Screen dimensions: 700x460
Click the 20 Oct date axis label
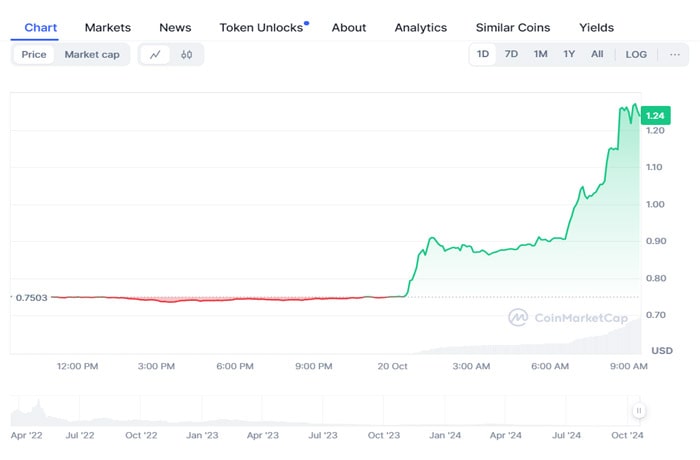(392, 366)
